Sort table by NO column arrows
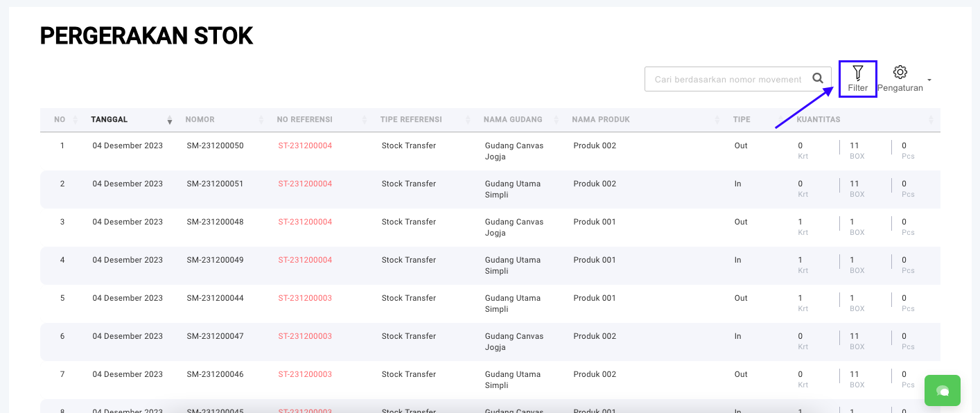The width and height of the screenshot is (980, 413). click(x=75, y=120)
